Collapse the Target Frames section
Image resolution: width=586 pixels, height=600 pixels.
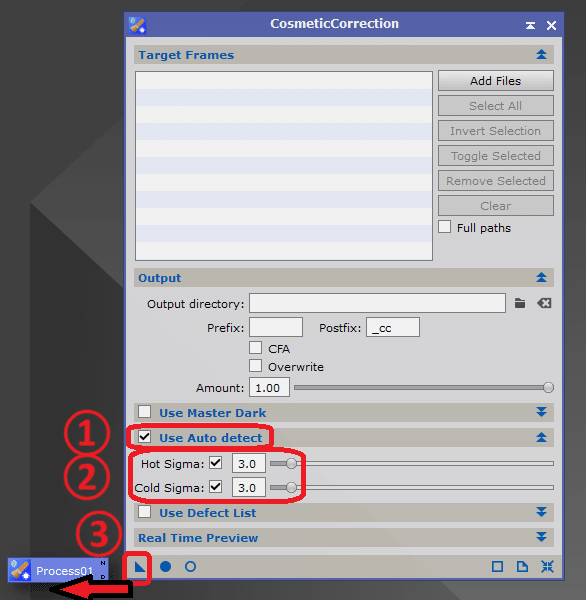click(x=541, y=55)
